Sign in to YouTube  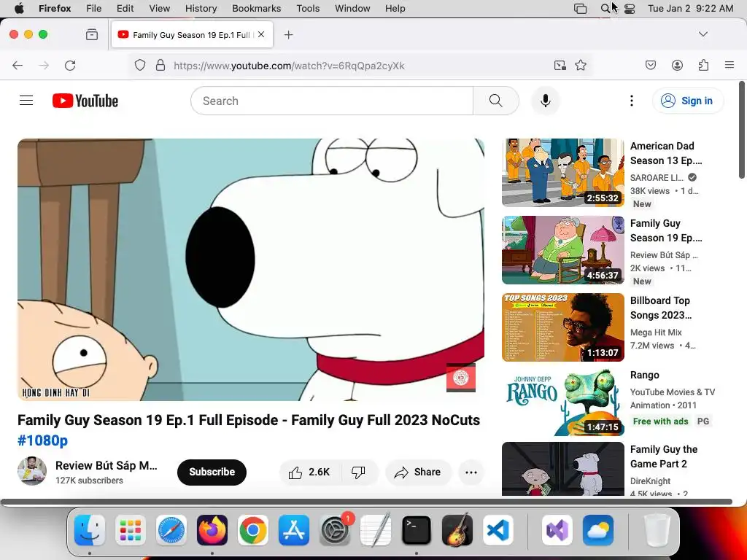tap(688, 101)
